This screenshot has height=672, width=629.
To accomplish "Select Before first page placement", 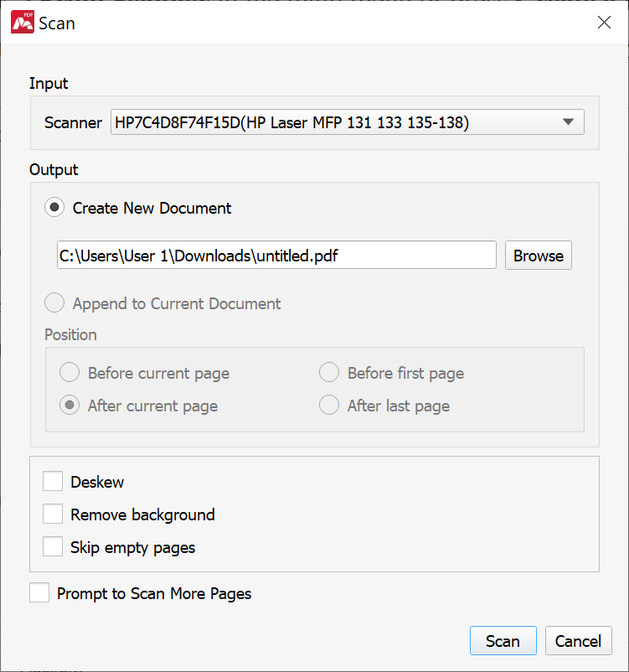I will pyautogui.click(x=329, y=372).
